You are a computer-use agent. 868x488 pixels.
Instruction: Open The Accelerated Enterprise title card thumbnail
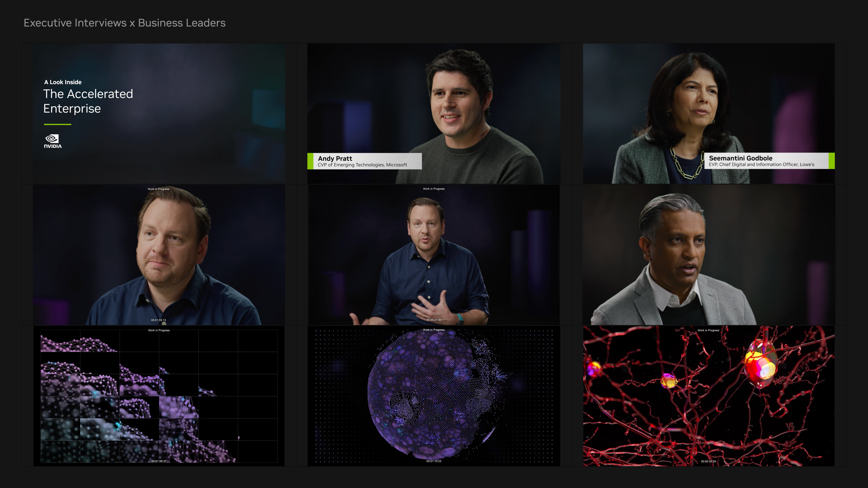pyautogui.click(x=159, y=113)
